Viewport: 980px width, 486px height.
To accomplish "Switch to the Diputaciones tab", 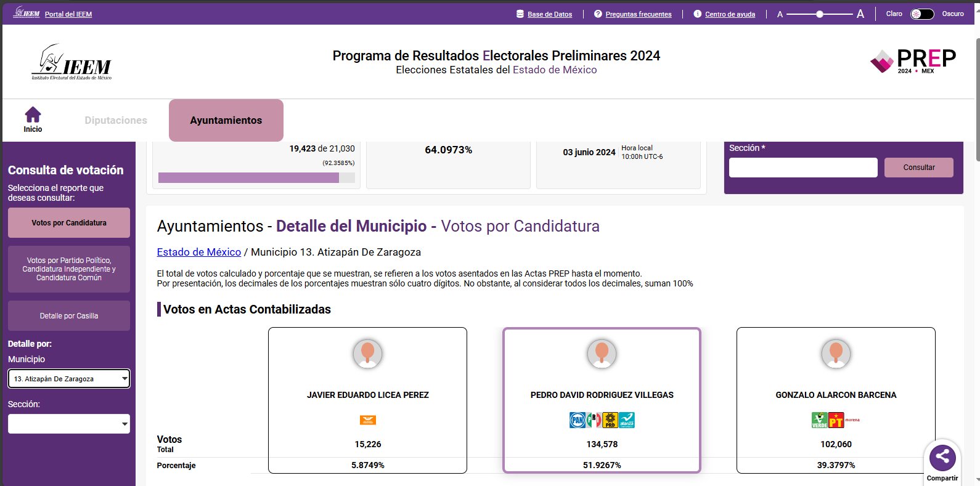I will coord(116,121).
